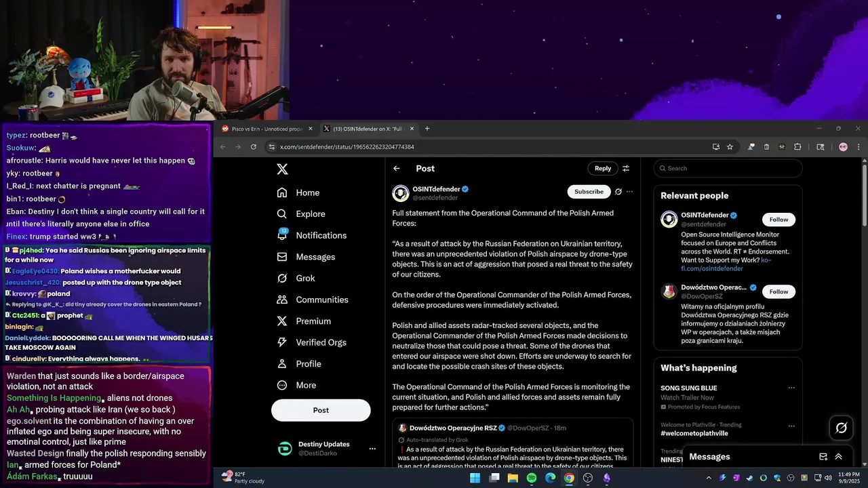Click the Reply button at post header
Screen dimensions: 868x488
603,168
